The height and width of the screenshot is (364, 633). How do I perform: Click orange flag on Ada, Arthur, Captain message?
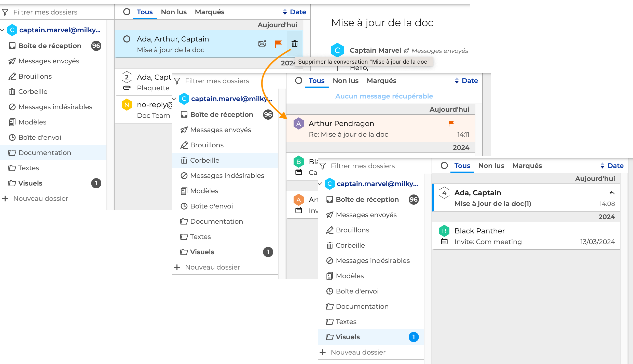click(x=278, y=44)
